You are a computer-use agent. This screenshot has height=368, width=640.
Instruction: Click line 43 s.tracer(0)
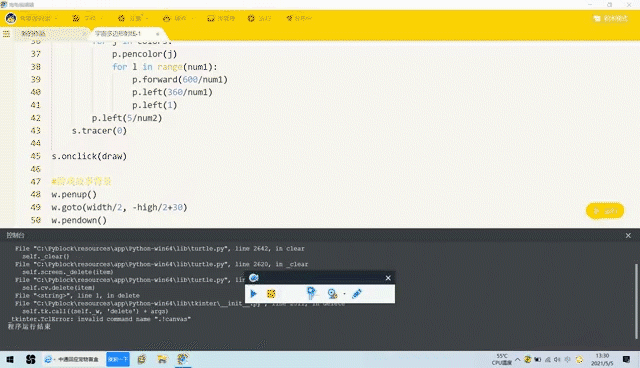(x=99, y=131)
